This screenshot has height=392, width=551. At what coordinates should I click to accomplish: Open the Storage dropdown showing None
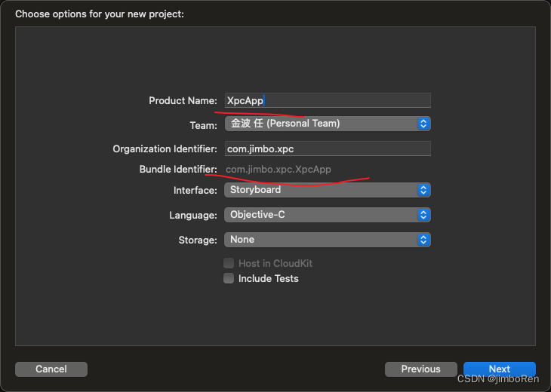tap(328, 240)
